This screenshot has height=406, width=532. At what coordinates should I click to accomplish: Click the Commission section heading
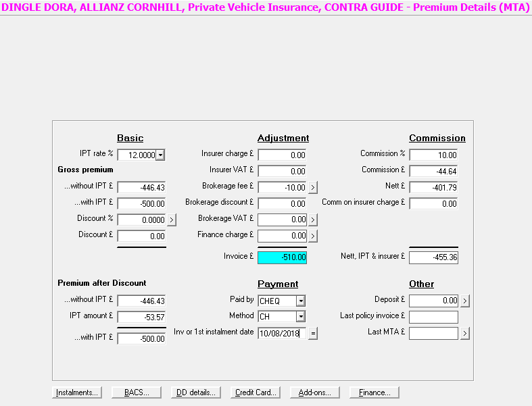click(x=437, y=138)
